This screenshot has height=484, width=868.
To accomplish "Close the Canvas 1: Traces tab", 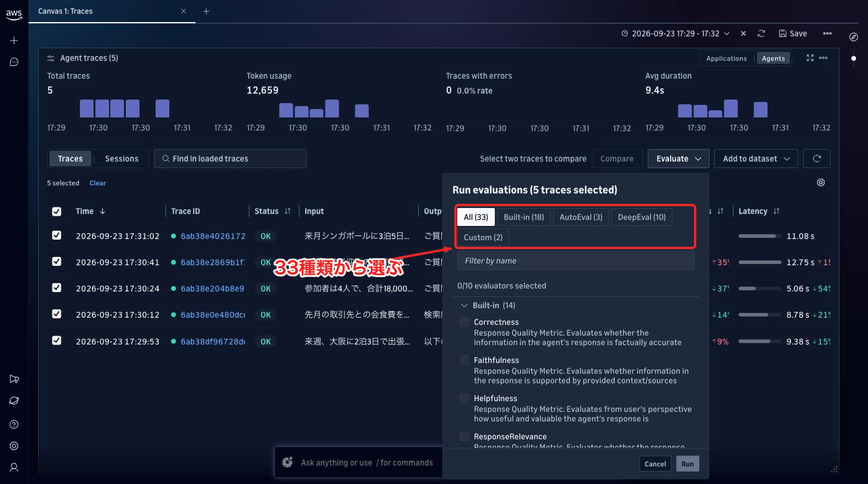I will (x=184, y=11).
